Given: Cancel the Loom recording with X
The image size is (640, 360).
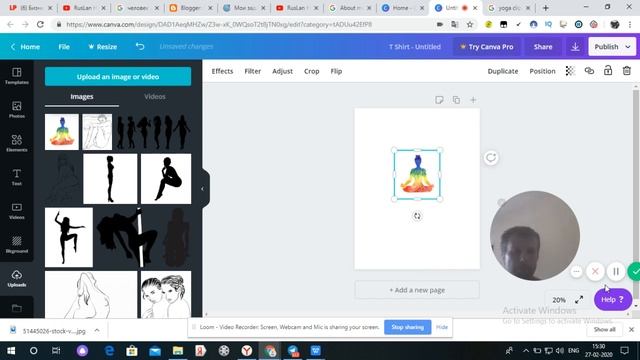Looking at the screenshot, I should pyautogui.click(x=595, y=271).
